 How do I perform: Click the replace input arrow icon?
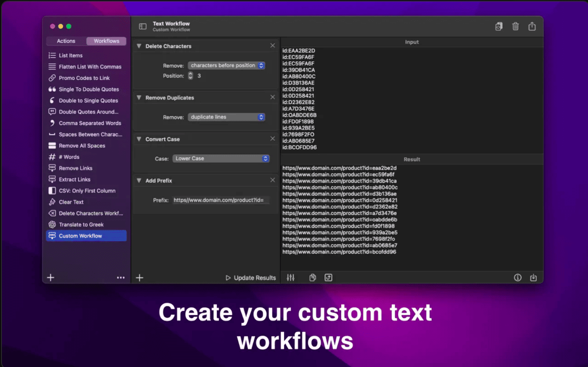[328, 278]
